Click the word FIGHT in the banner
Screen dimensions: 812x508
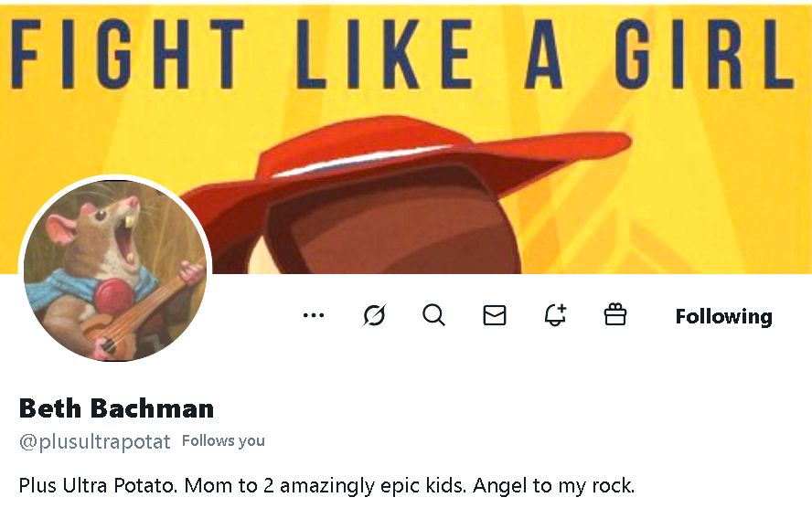pyautogui.click(x=128, y=55)
